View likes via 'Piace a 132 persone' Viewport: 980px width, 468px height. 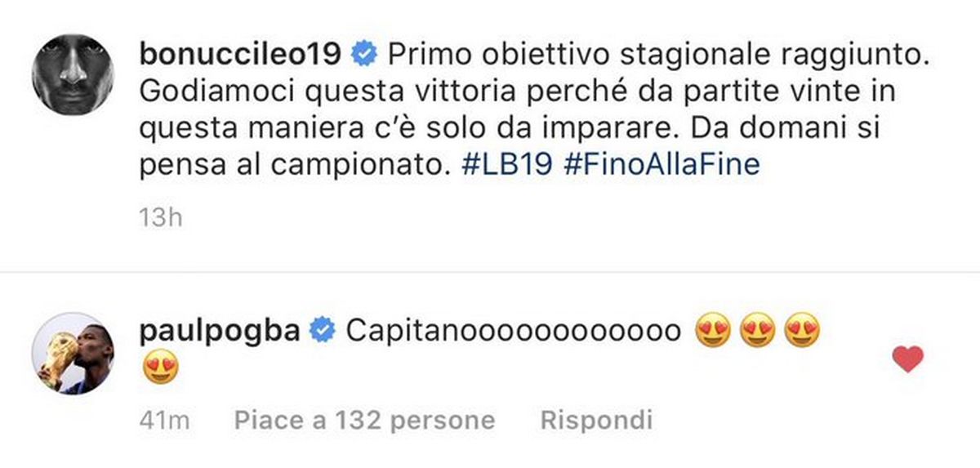tap(364, 420)
